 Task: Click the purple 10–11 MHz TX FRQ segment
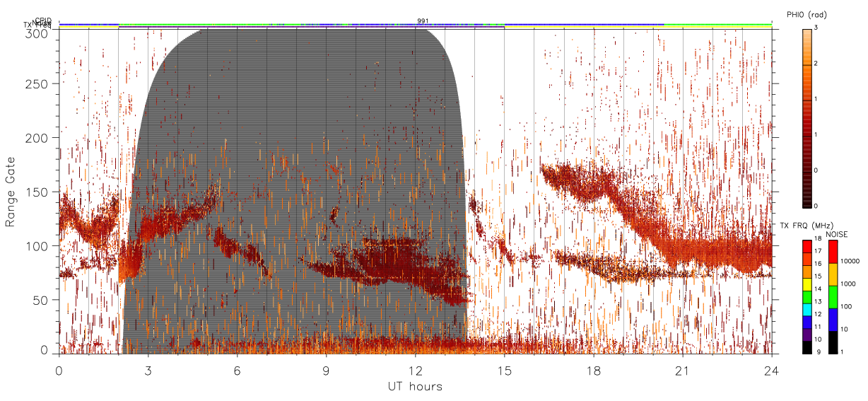click(807, 335)
